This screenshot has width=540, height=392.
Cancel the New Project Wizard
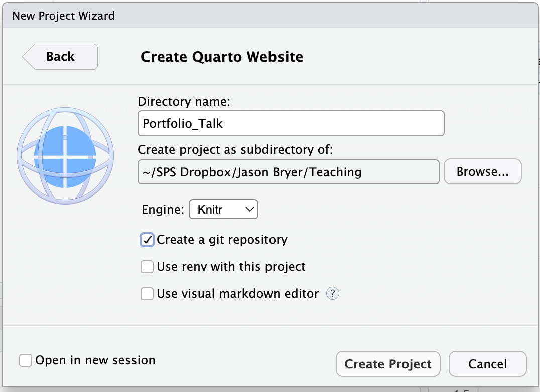click(487, 364)
